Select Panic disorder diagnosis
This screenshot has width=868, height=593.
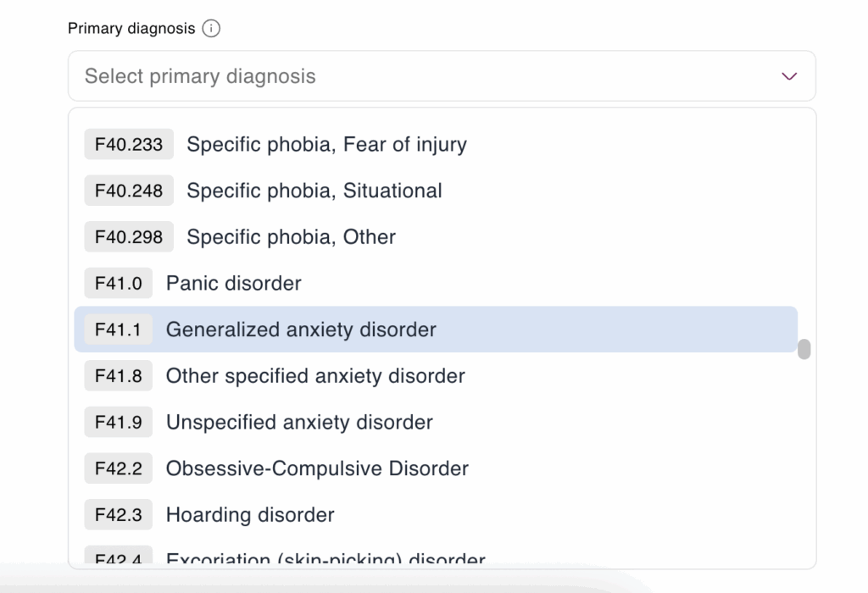(233, 283)
